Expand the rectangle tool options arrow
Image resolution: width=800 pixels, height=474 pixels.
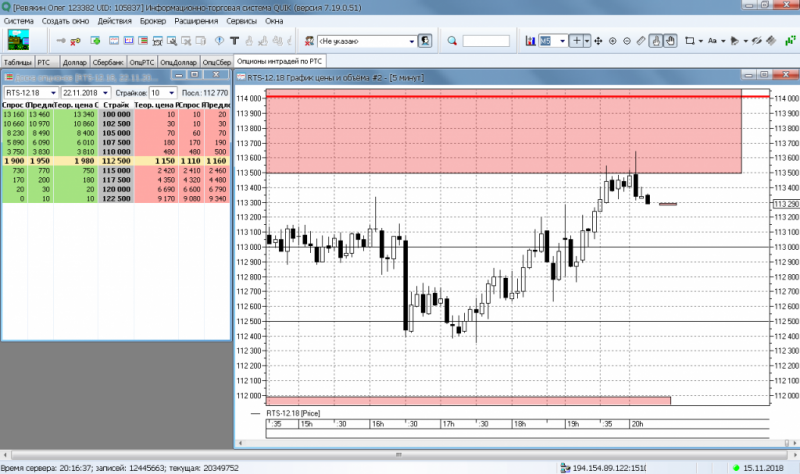[x=701, y=41]
